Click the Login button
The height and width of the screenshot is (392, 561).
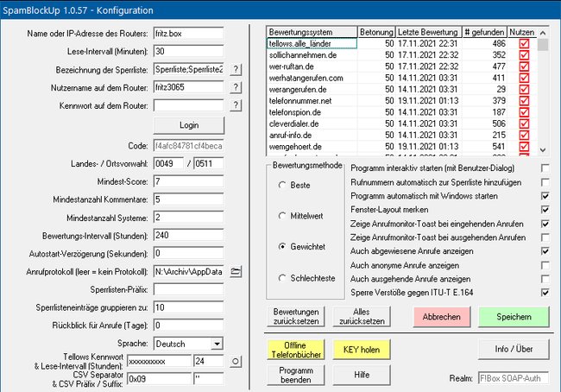tap(189, 125)
